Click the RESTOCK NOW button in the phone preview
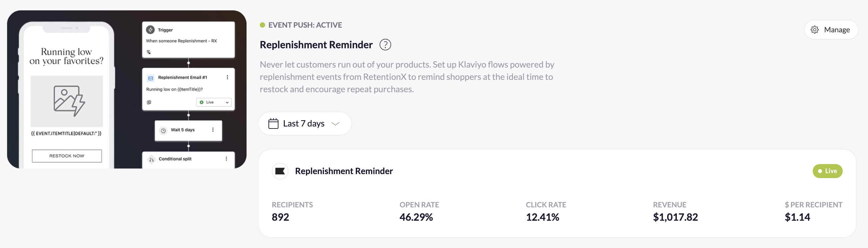The width and height of the screenshot is (868, 248). (x=66, y=156)
